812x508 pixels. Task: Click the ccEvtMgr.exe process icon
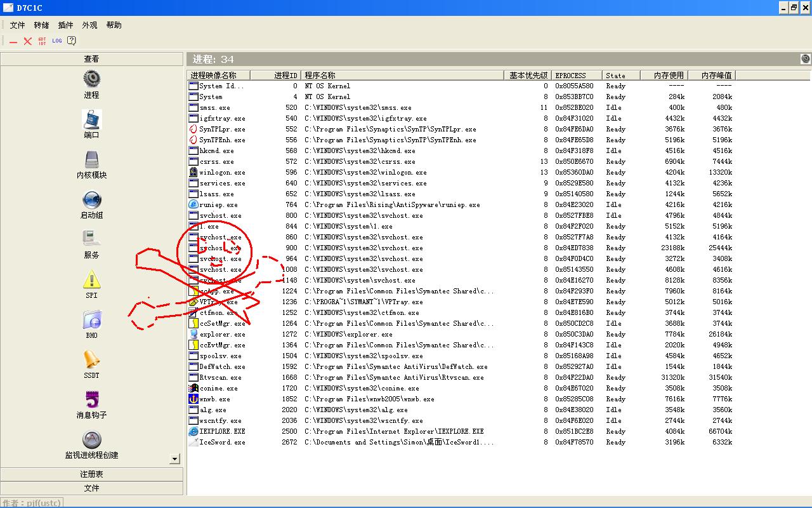193,345
